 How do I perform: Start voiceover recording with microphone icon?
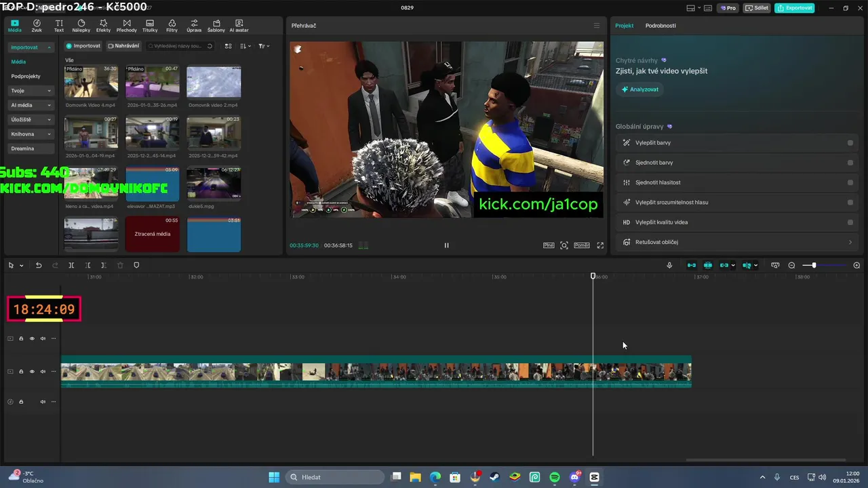point(669,265)
